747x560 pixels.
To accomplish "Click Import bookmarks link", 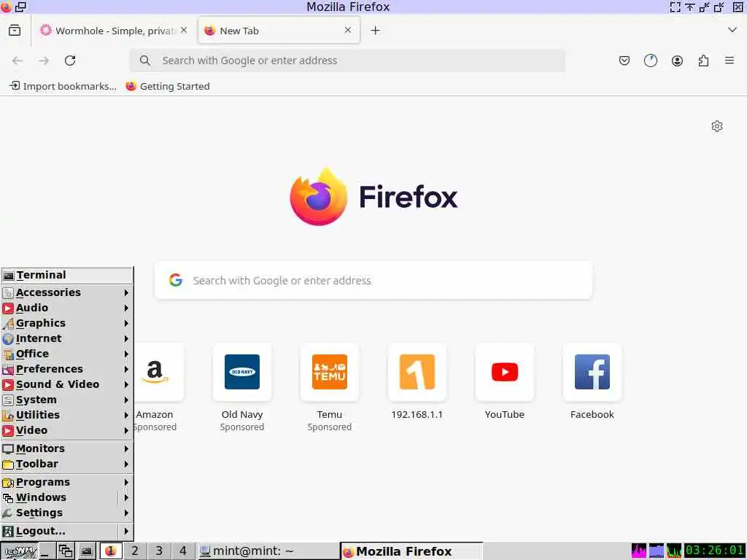I will pos(63,86).
